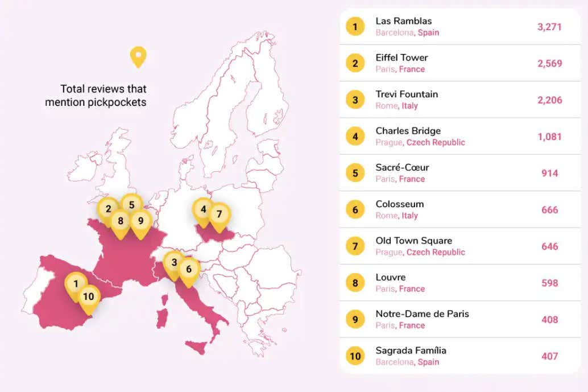Click the legend pin icon above the title
The width and height of the screenshot is (588, 392).
(138, 56)
